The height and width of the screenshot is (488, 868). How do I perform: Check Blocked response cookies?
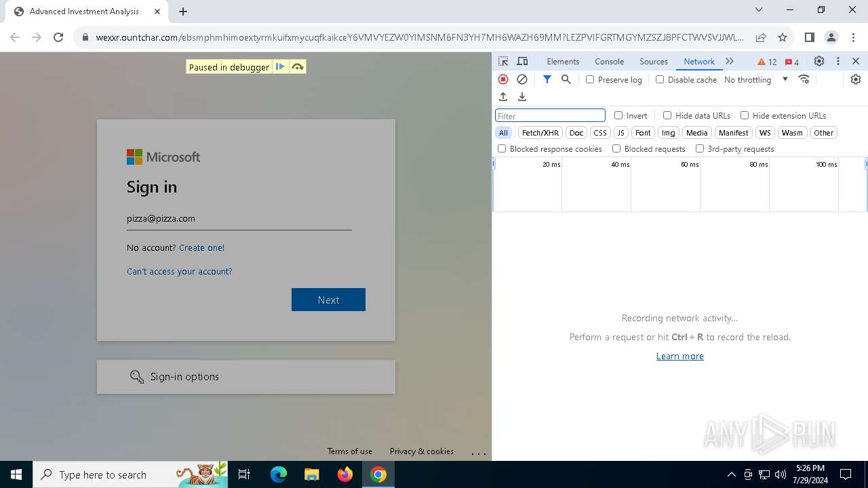coord(502,148)
